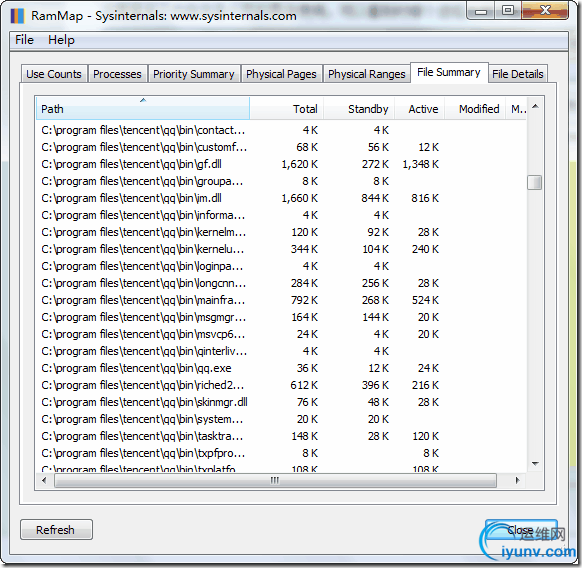582x568 pixels.
Task: Click the 1,348 K active value
Action: pyautogui.click(x=421, y=164)
